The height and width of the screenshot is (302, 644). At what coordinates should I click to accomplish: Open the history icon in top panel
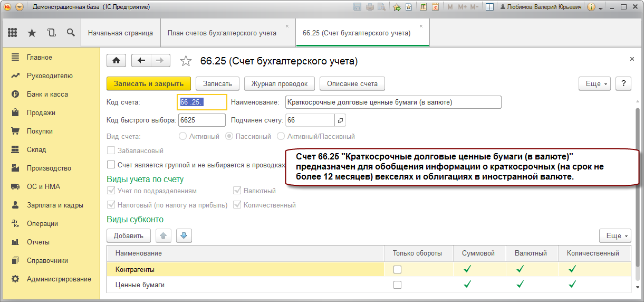click(x=51, y=33)
